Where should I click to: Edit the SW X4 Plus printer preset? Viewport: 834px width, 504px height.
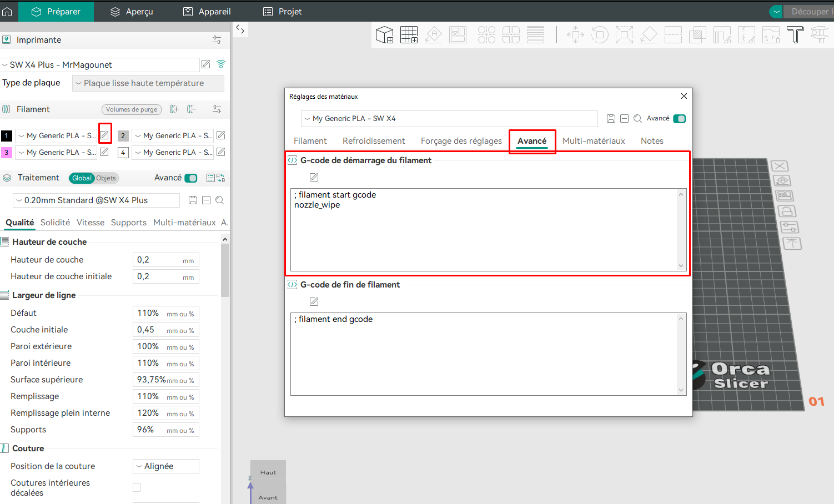click(x=206, y=64)
